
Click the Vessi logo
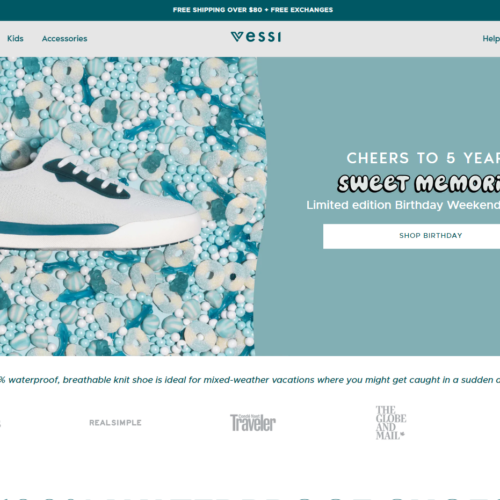256,37
